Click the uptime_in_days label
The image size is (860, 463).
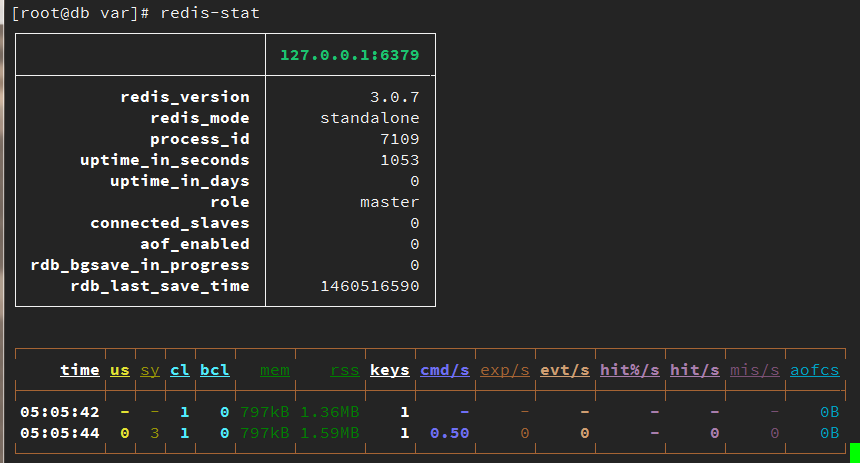coord(179,181)
